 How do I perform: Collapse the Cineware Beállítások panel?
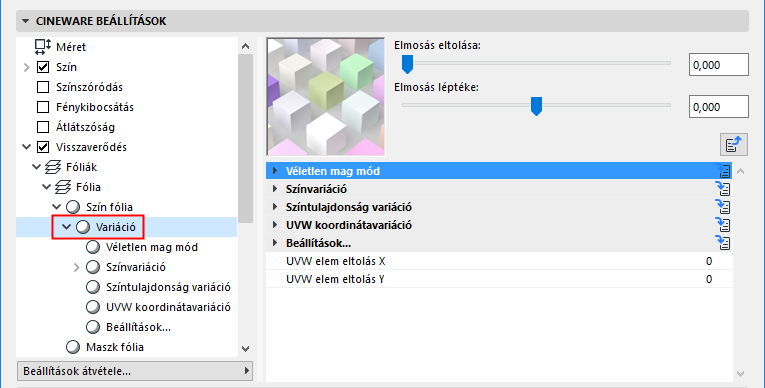25,21
